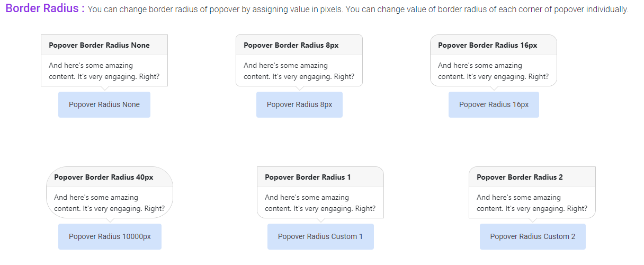This screenshot has height=265, width=644.
Task: Click body text of Border Radius 1 popover
Action: 320,203
